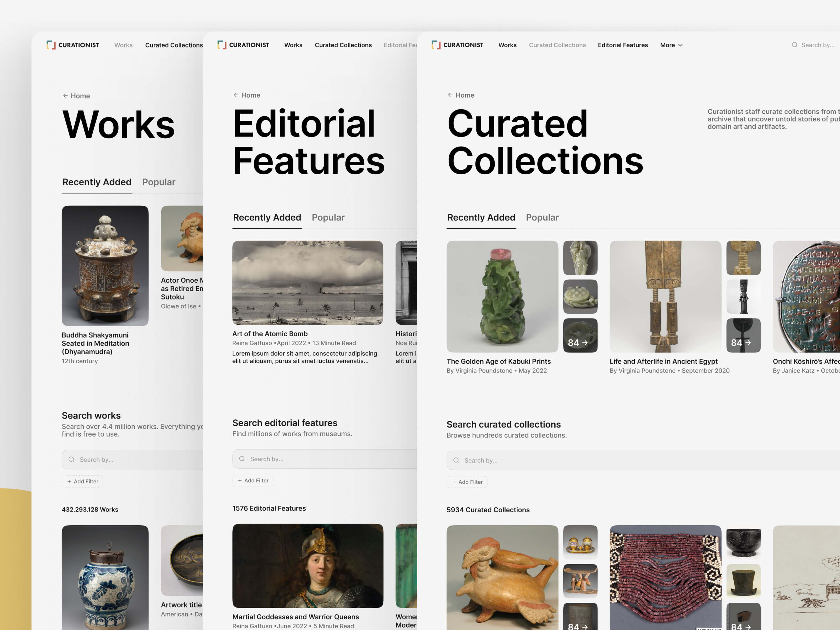This screenshot has width=840, height=630.
Task: Click plus icon of Add Filter in Editorial Features window
Action: click(x=240, y=481)
